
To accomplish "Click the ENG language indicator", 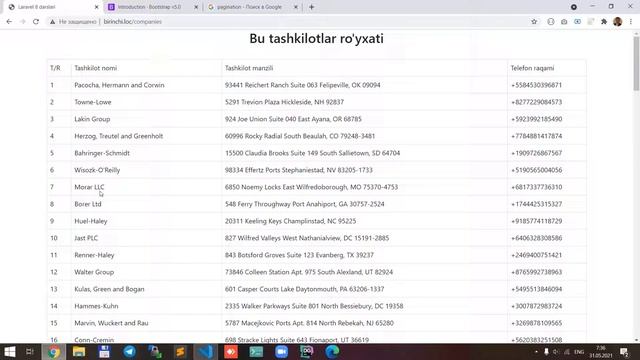I will (x=579, y=352).
